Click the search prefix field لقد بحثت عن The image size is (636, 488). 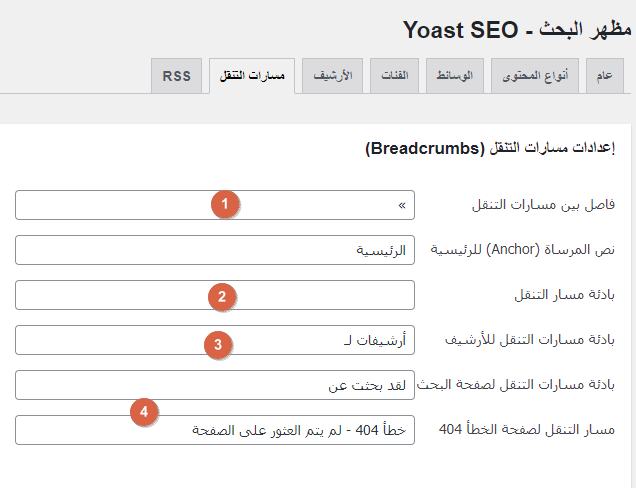pyautogui.click(x=215, y=385)
